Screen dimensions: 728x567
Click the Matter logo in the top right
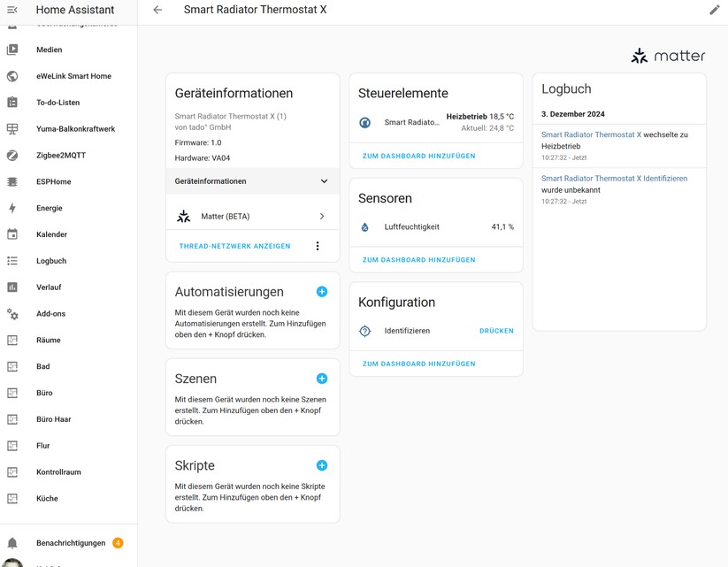668,55
